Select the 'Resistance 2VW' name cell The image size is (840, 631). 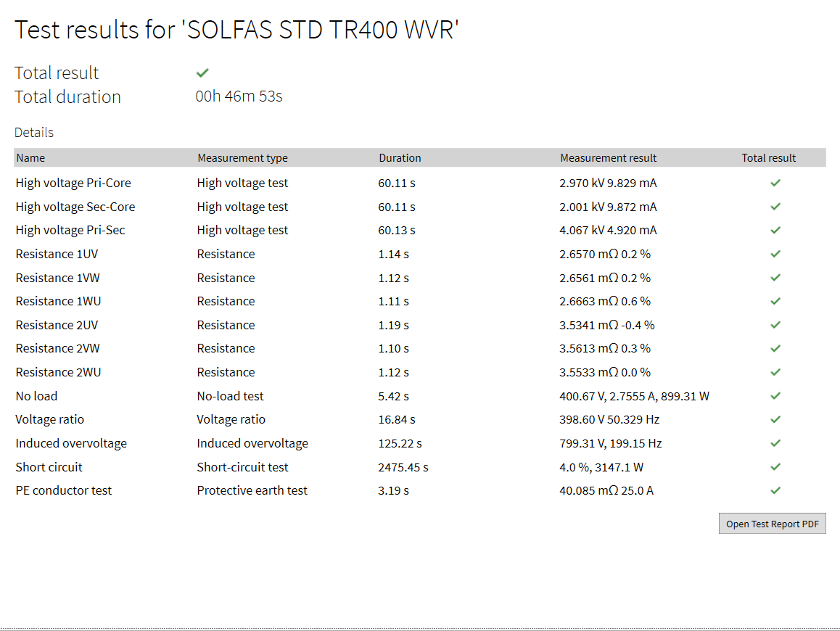click(x=58, y=348)
